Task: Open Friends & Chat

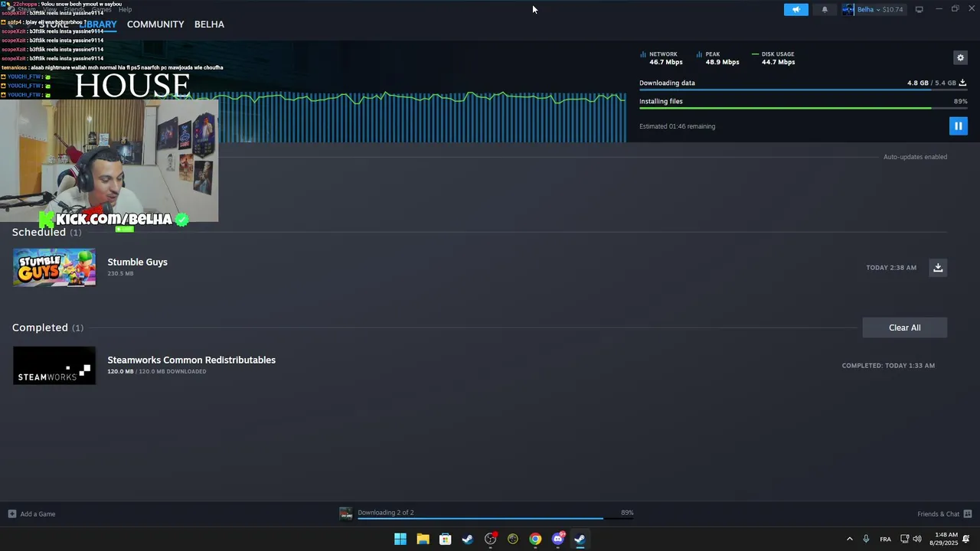Action: click(938, 514)
